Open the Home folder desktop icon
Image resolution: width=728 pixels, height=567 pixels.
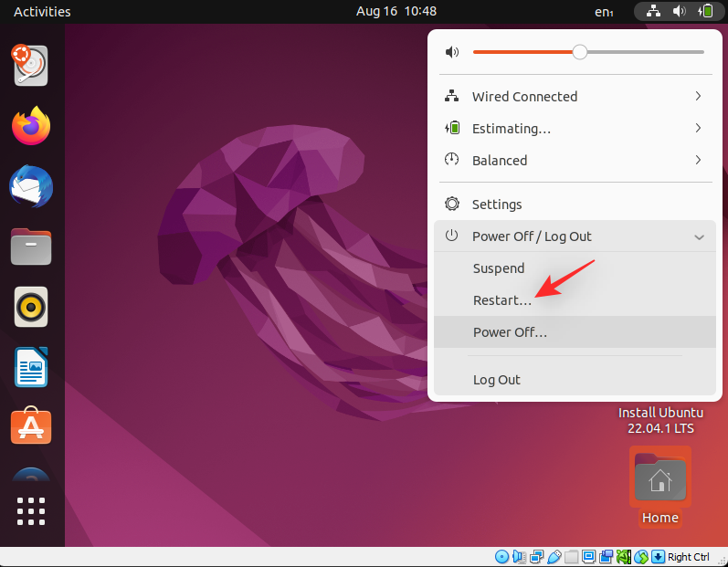659,486
